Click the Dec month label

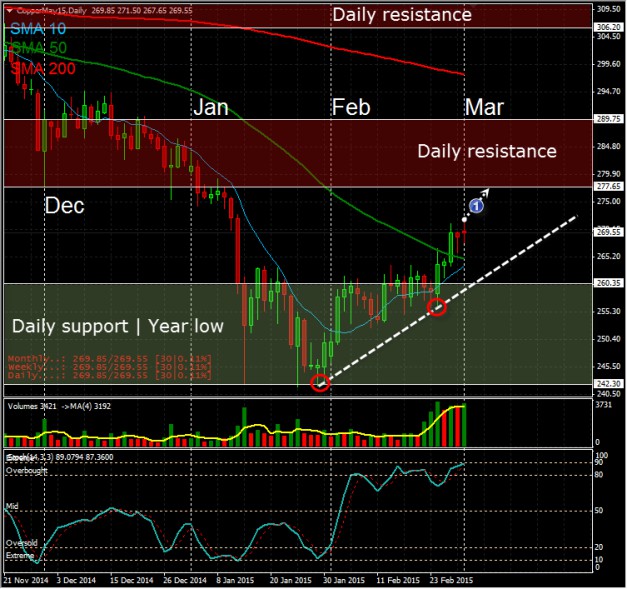[x=64, y=206]
